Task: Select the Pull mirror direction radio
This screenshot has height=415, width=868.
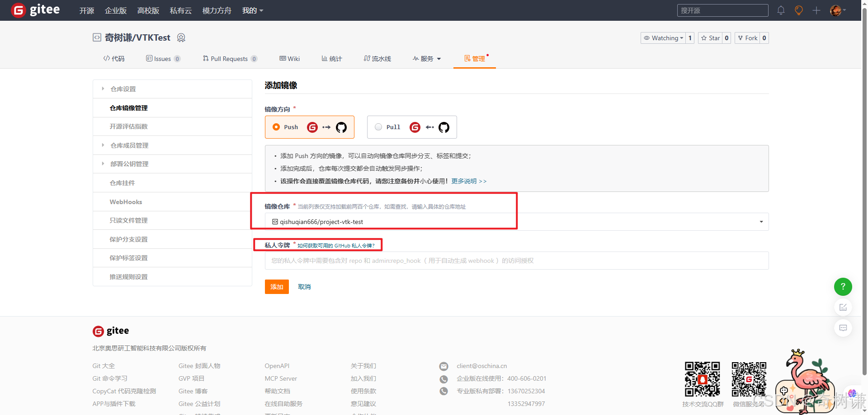Action: click(378, 127)
